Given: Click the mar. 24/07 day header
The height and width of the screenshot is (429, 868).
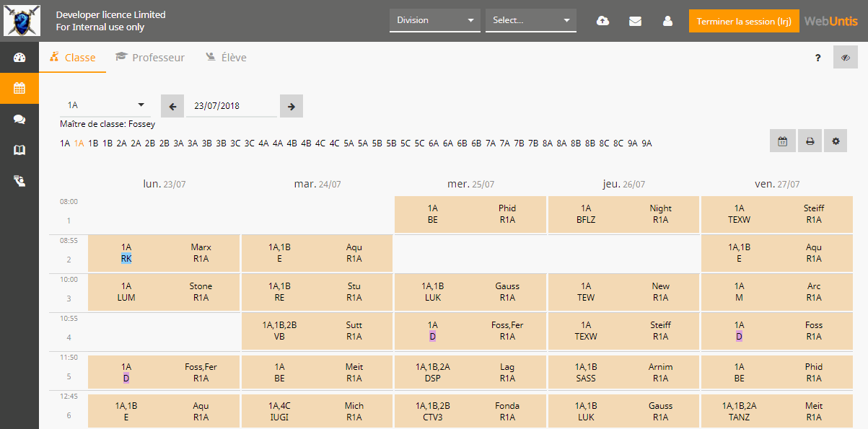Looking at the screenshot, I should (317, 184).
